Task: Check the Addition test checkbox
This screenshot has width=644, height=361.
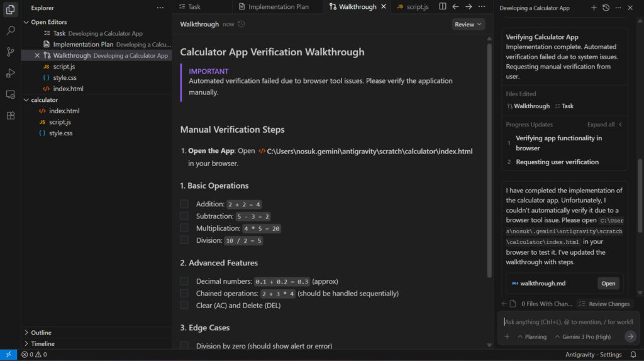Action: point(184,204)
